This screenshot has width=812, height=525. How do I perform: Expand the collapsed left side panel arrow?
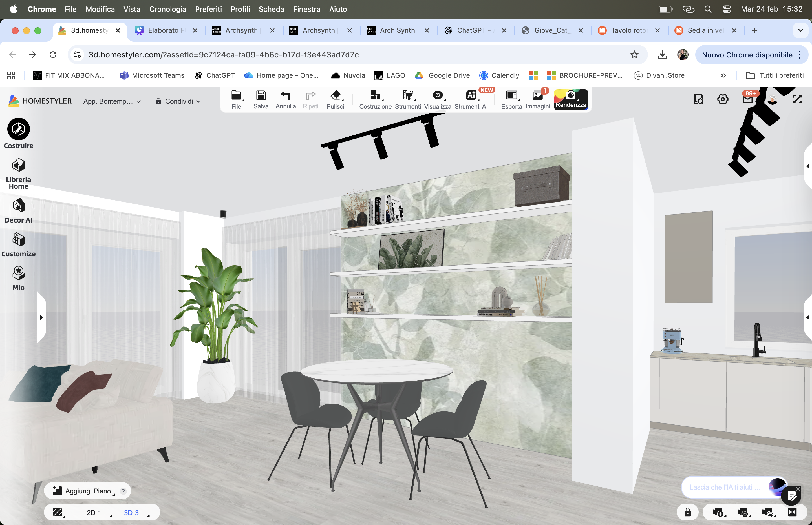pos(41,317)
